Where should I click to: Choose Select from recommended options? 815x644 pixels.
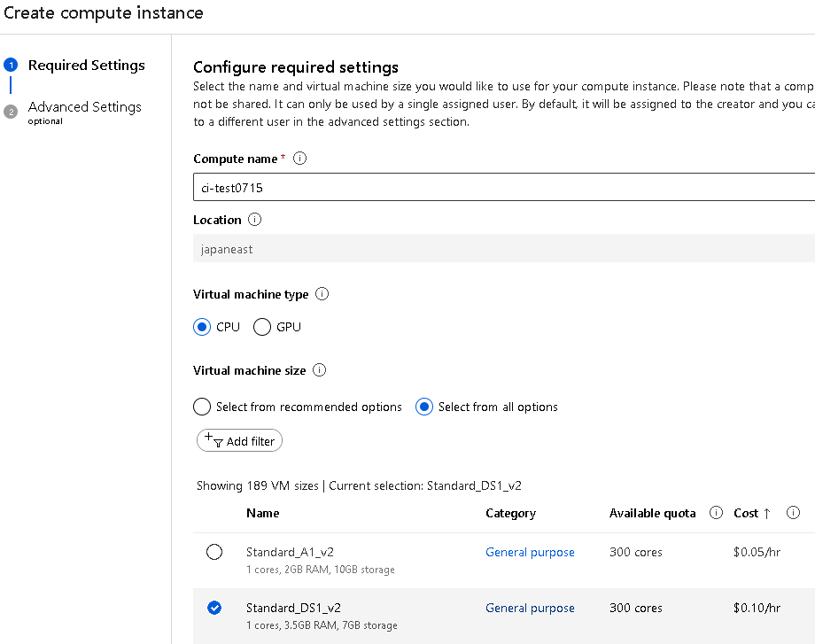(202, 407)
